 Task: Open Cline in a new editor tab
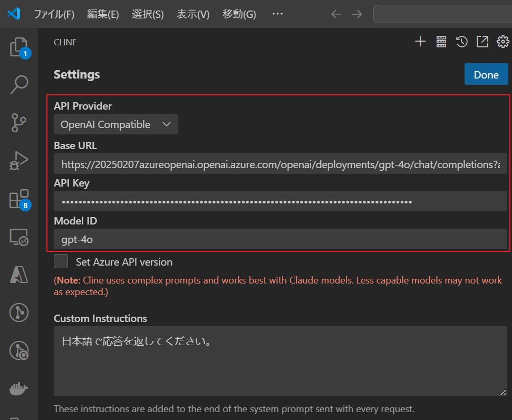[x=482, y=41]
